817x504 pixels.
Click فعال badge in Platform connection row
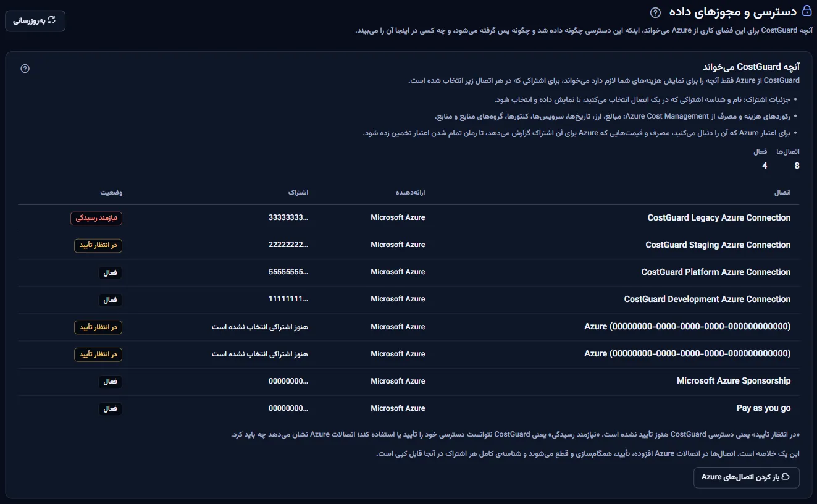(110, 272)
